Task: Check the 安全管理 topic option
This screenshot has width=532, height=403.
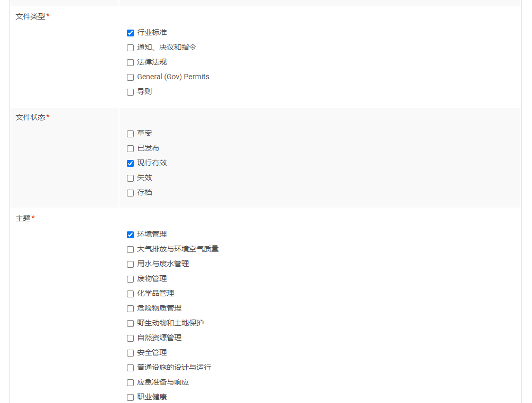Action: tap(130, 353)
